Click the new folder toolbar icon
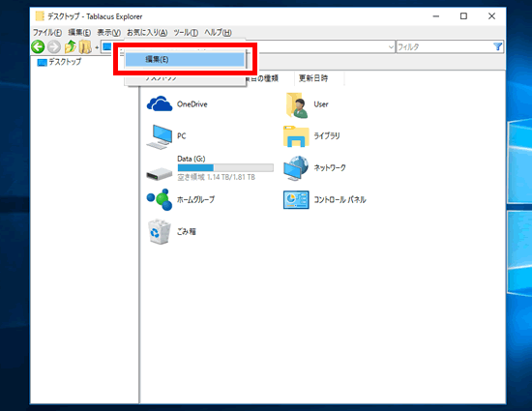This screenshot has height=411, width=532. [x=85, y=46]
